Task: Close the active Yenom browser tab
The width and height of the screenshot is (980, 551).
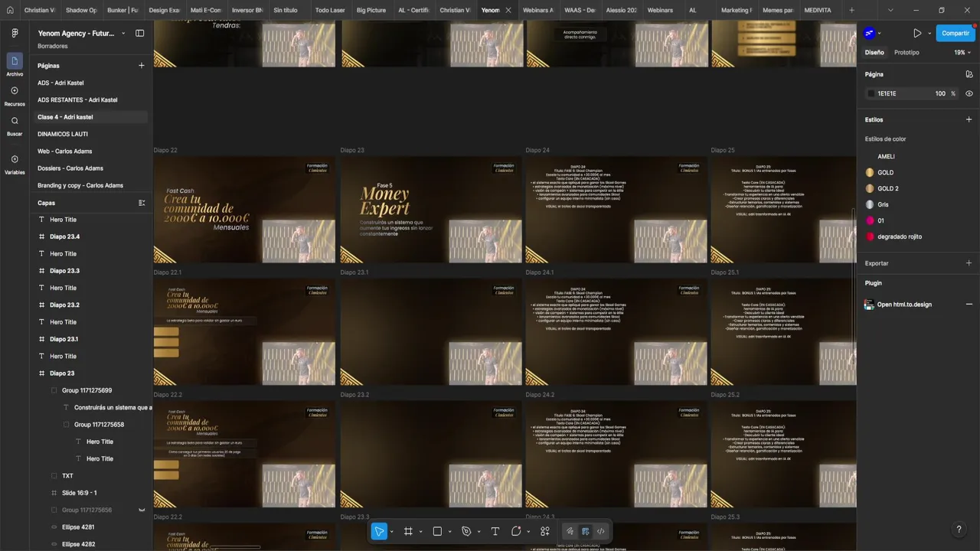Action: click(x=508, y=10)
